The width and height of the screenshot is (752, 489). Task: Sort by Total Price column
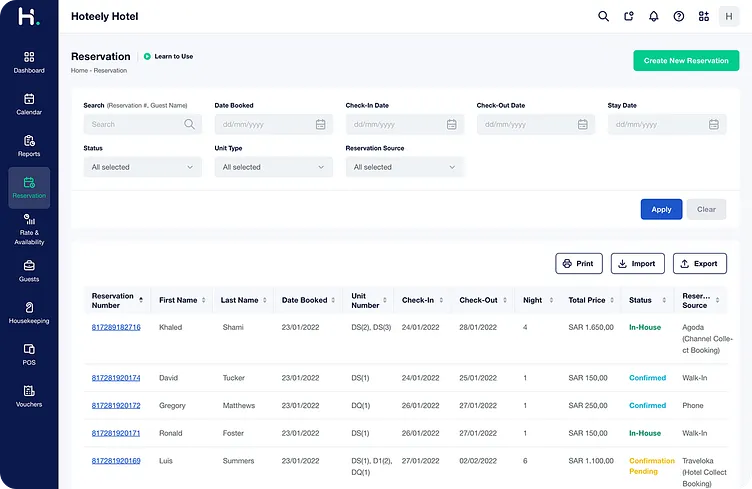pyautogui.click(x=612, y=300)
